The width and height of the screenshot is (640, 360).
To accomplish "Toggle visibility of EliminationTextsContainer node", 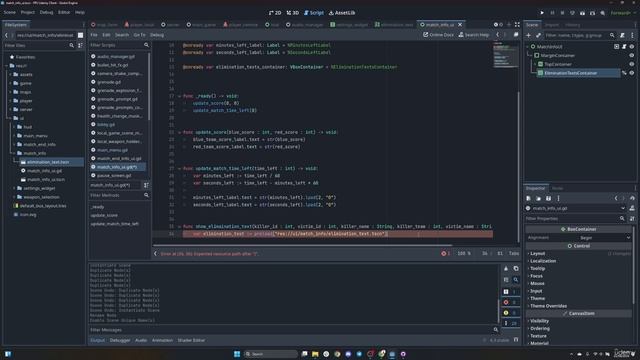I will point(632,73).
